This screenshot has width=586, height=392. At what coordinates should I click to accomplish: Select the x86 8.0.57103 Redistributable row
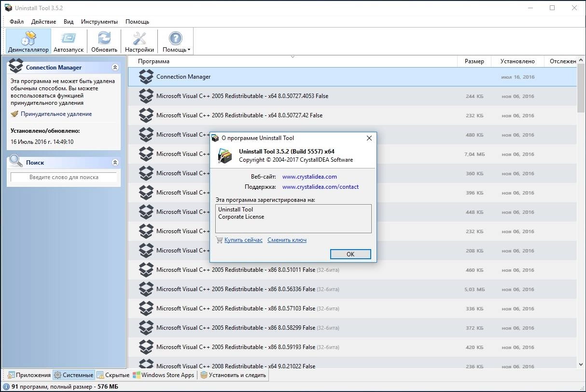point(352,308)
